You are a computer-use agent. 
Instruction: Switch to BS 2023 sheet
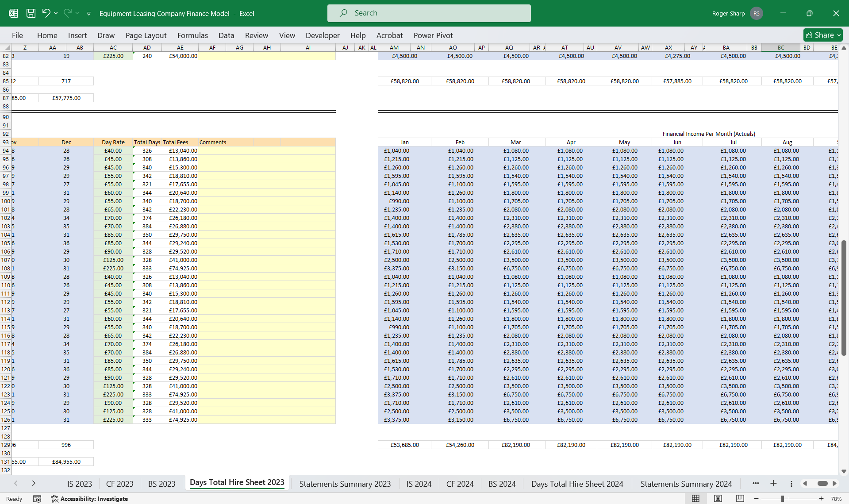pos(162,484)
